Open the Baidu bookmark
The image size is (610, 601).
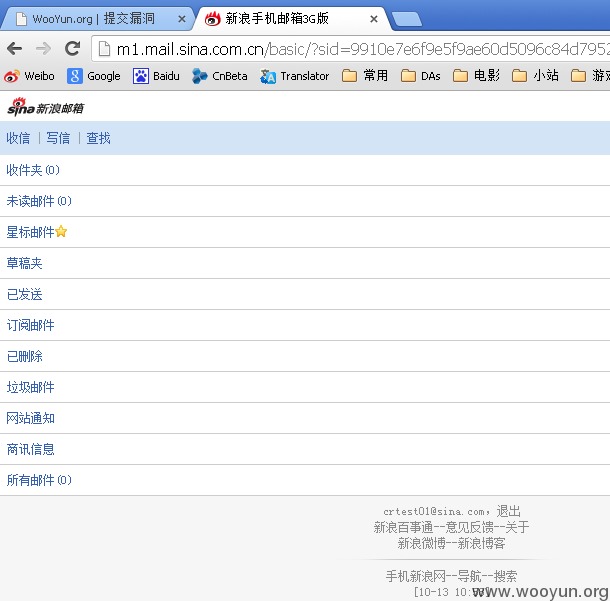pyautogui.click(x=156, y=76)
